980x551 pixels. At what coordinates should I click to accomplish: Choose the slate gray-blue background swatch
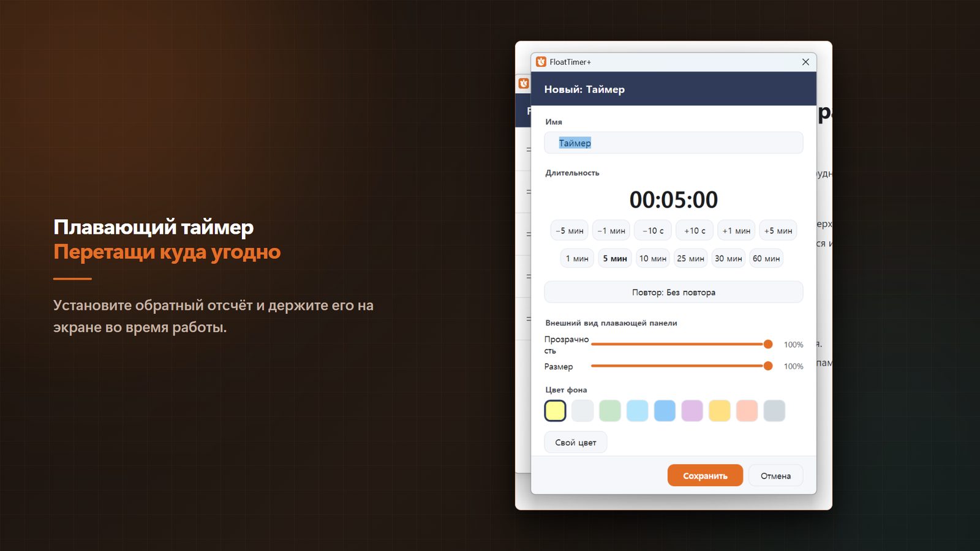coord(774,411)
